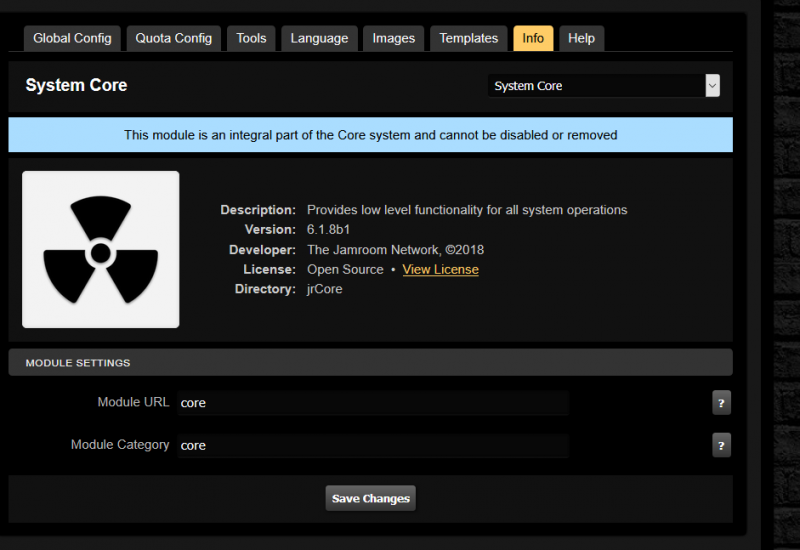The height and width of the screenshot is (550, 800).
Task: Follow the View License link
Action: tap(440, 269)
